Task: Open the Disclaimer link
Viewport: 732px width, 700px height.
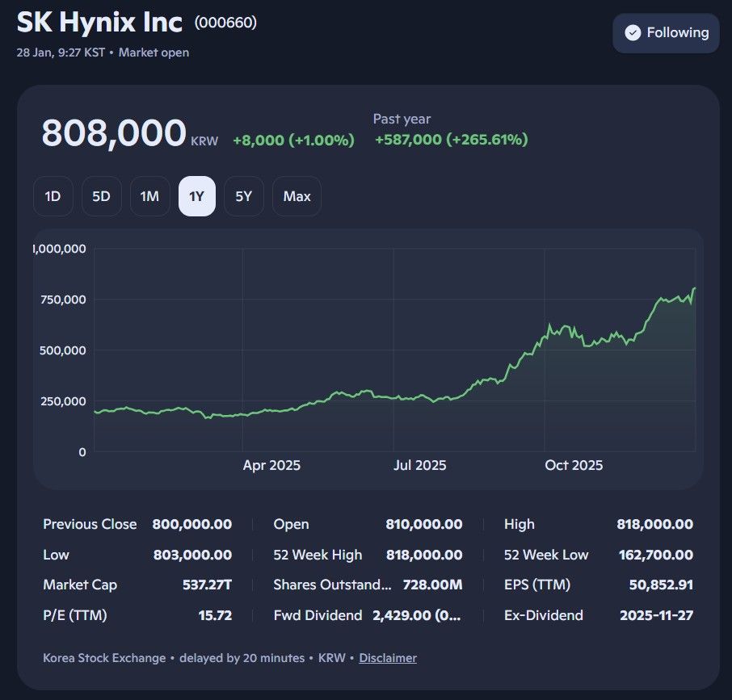Action: click(x=388, y=658)
